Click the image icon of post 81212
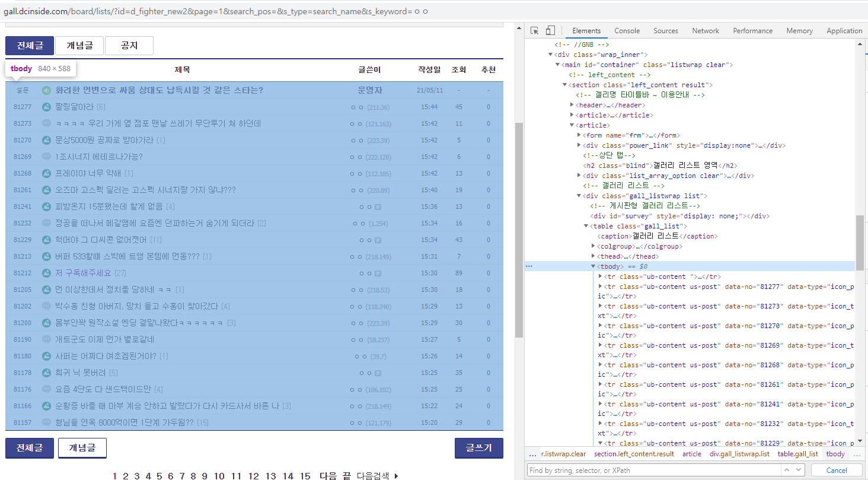Screen dimensions: 868x480 [46, 273]
